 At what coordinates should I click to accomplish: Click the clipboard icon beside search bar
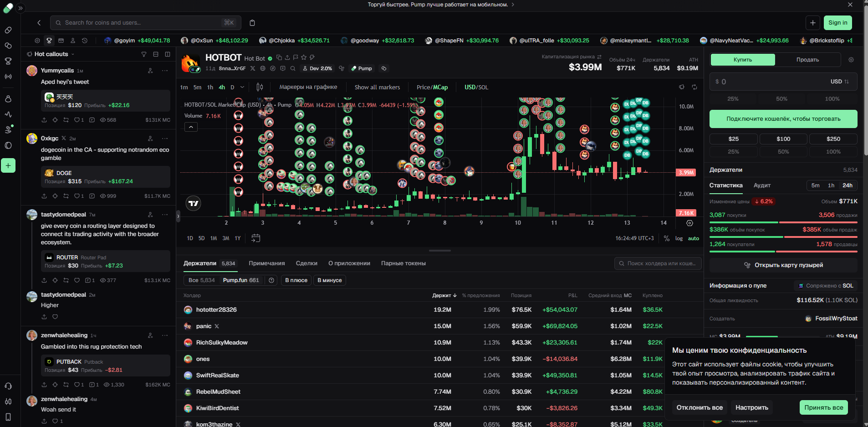coord(252,23)
